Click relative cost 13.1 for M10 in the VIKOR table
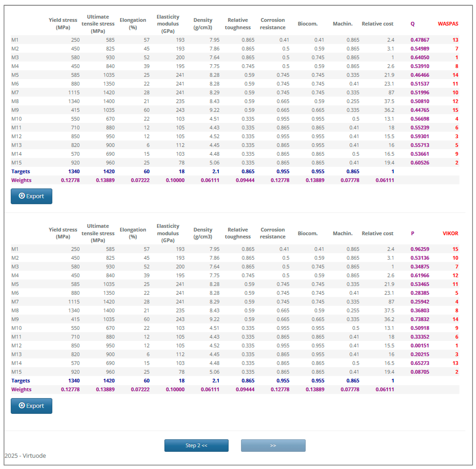 tap(389, 328)
